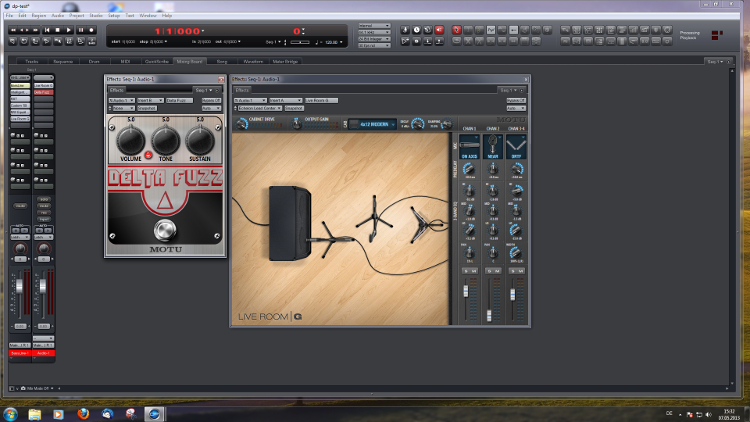Arm recording with the Record button
The height and width of the screenshot is (422, 750).
(91, 30)
